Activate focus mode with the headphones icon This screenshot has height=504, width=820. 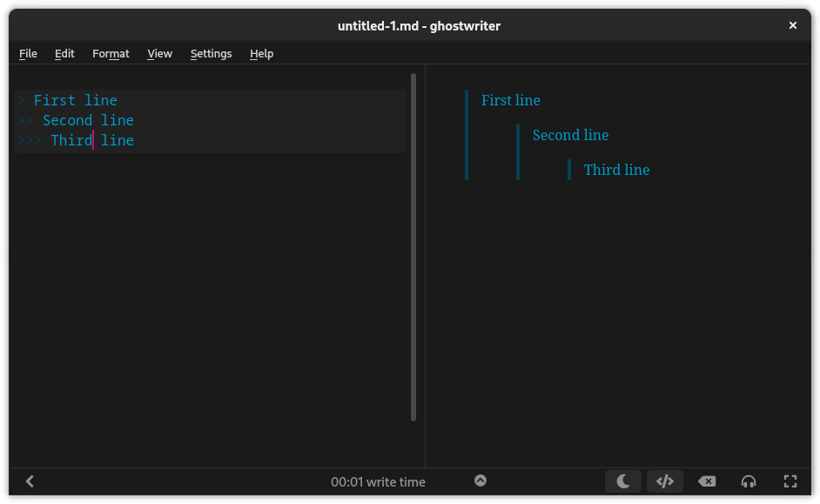[749, 481]
